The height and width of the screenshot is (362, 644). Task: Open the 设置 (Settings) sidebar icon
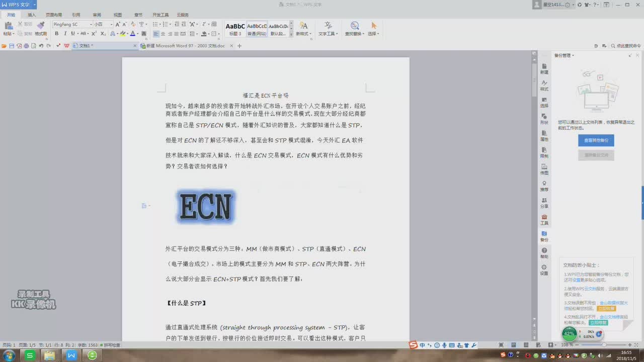click(544, 270)
